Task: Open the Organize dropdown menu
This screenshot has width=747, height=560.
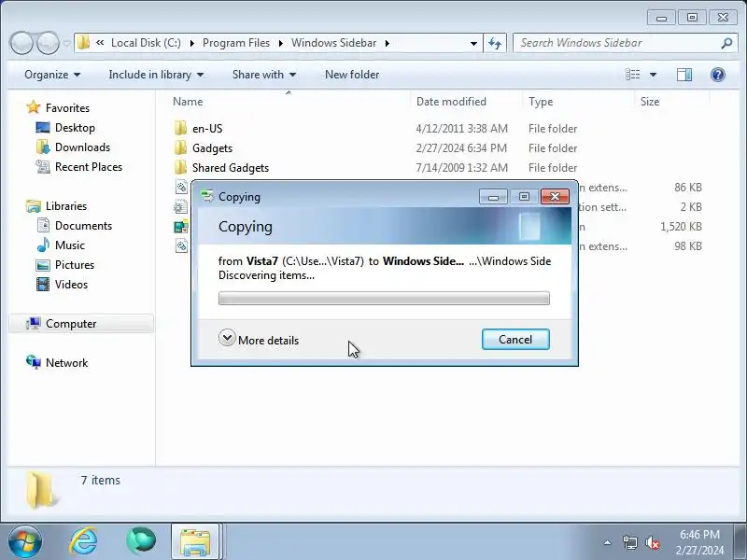Action: [x=52, y=75]
